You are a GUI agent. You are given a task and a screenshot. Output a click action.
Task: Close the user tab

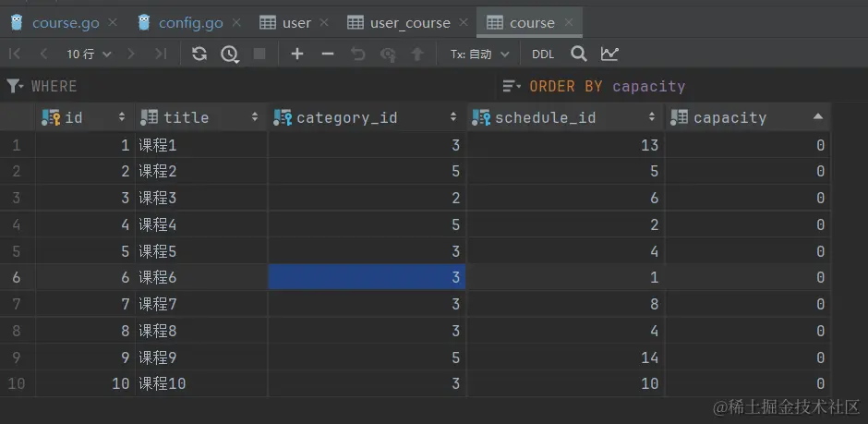point(324,23)
